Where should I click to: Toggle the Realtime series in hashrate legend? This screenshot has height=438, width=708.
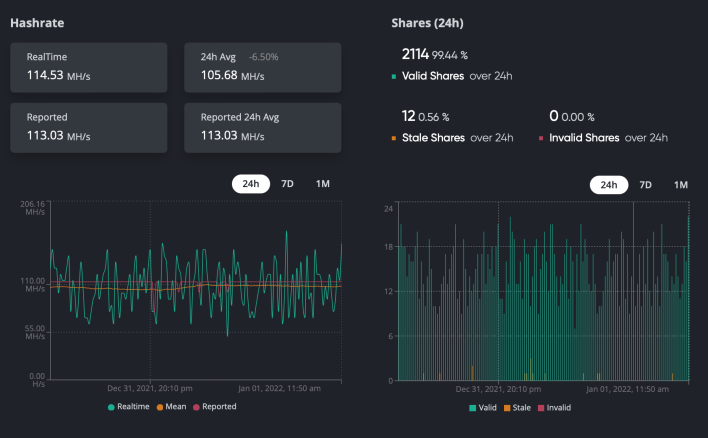coord(129,407)
